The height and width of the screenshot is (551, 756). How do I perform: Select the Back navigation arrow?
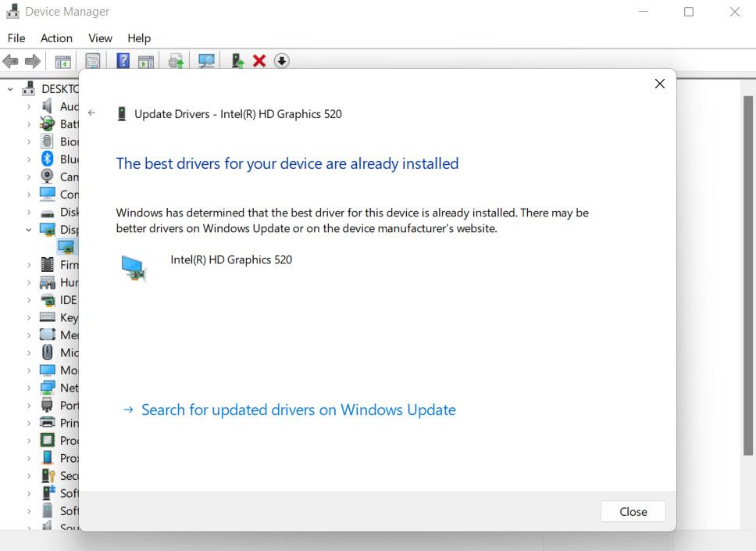click(11, 61)
